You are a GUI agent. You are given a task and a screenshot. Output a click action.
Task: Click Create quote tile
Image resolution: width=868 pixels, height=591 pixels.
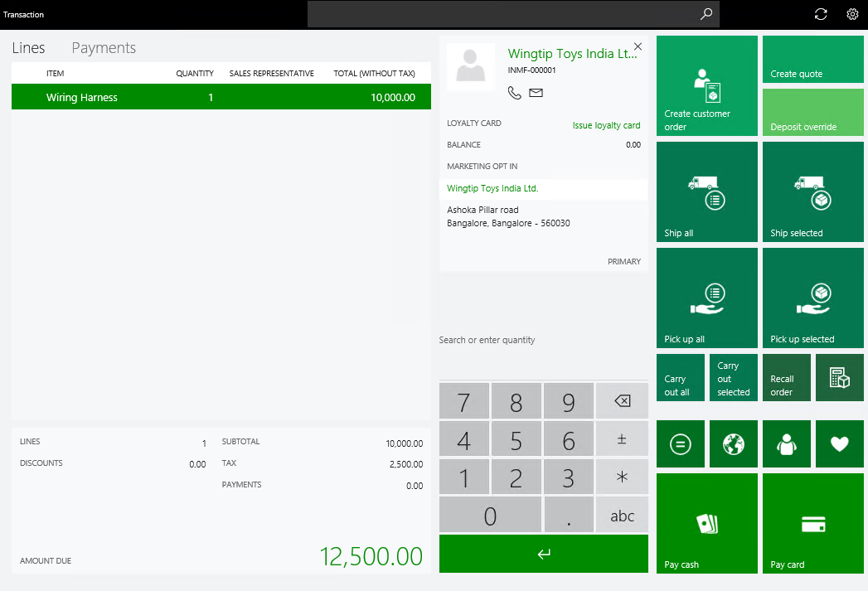(812, 60)
